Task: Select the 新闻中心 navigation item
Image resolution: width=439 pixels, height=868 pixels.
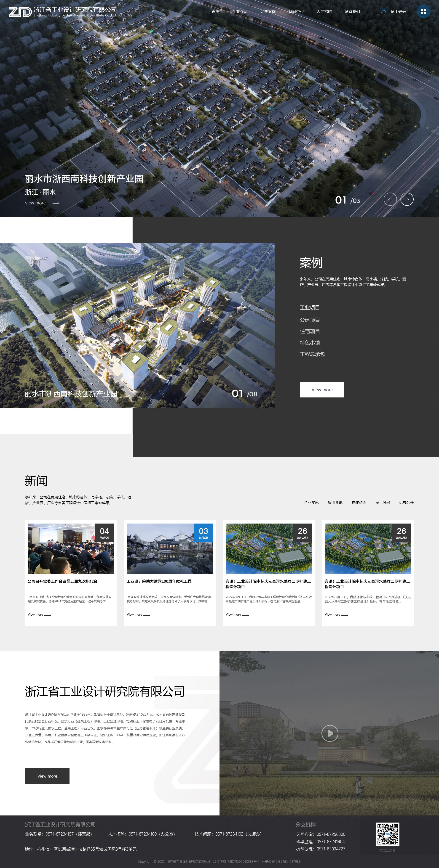Action: pyautogui.click(x=296, y=11)
